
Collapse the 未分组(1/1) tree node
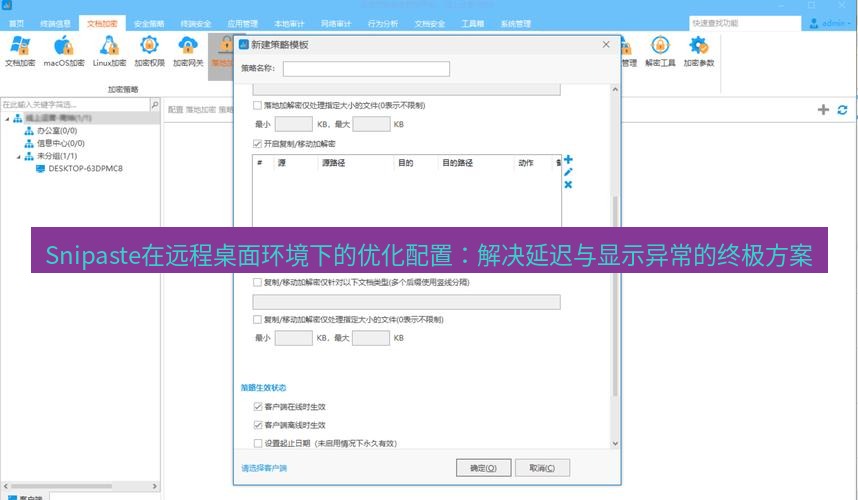click(19, 156)
